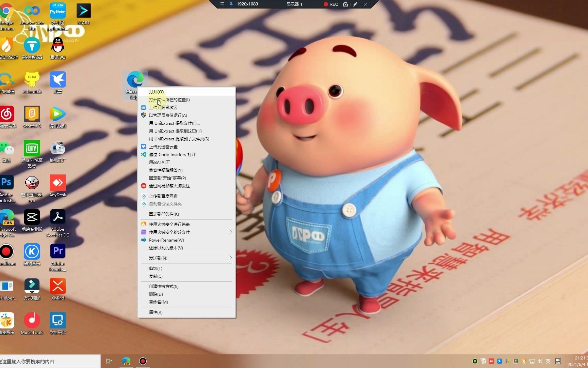Screen dimensions: 588x368
Task: Select 用iBAT打开 entry
Action: (186, 162)
